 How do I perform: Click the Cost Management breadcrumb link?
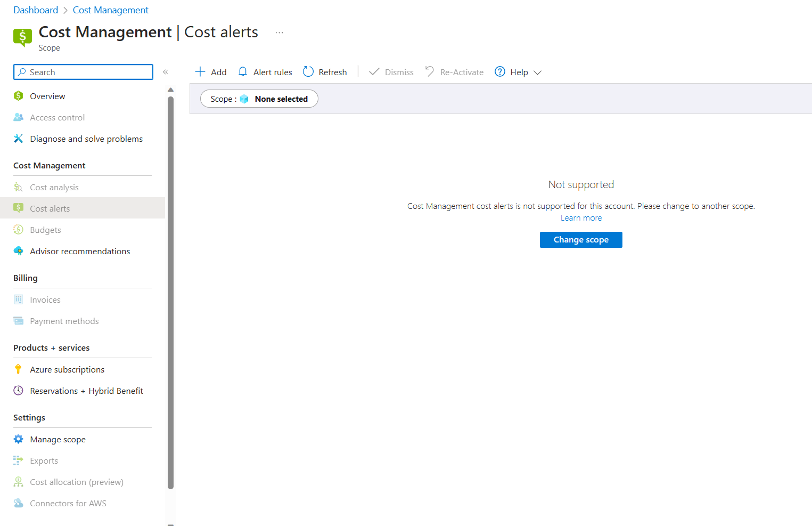[x=111, y=10]
